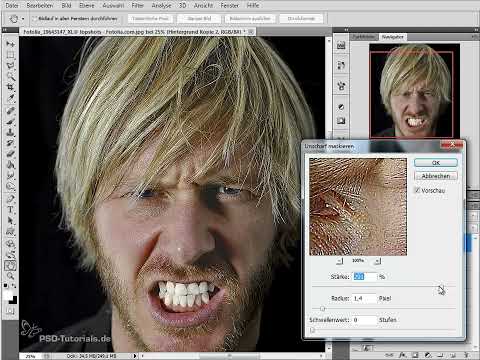This screenshot has width=480, height=360.
Task: Open the Adjustments panel half-circle icon
Action: click(x=341, y=107)
